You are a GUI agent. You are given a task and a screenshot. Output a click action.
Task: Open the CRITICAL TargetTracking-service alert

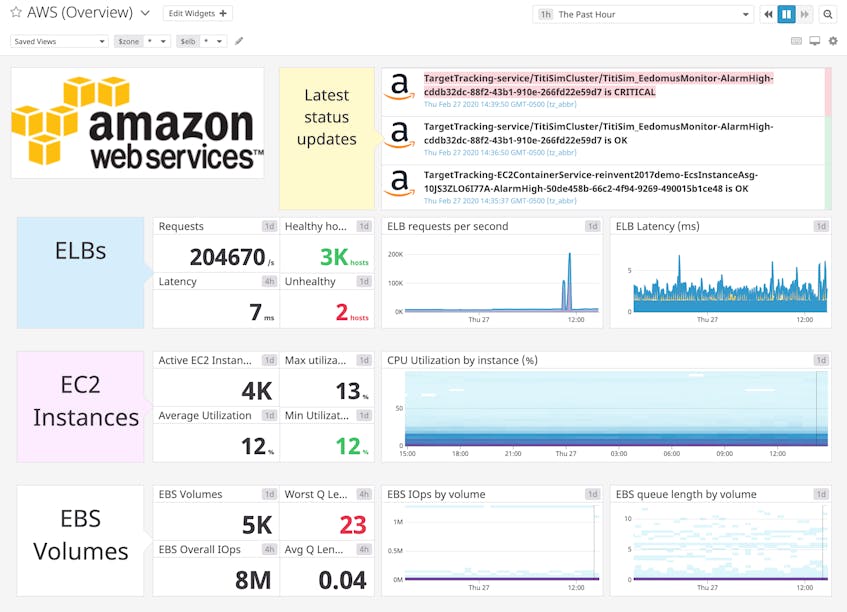pyautogui.click(x=599, y=85)
